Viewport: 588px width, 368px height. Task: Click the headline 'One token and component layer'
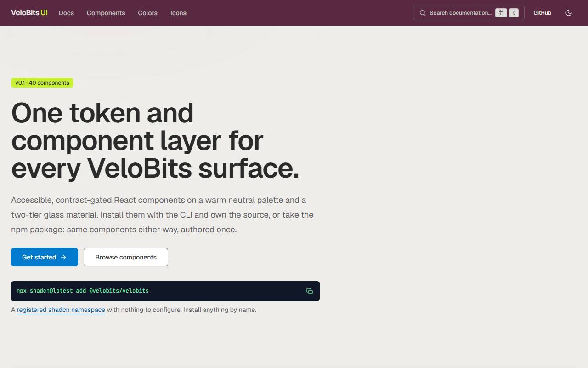coord(155,140)
